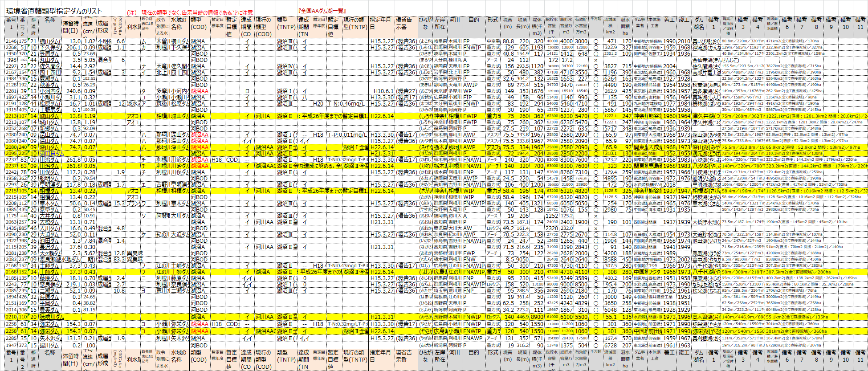Select the title cell 環境省直轄類型指定ダムのリスト

tap(54, 11)
